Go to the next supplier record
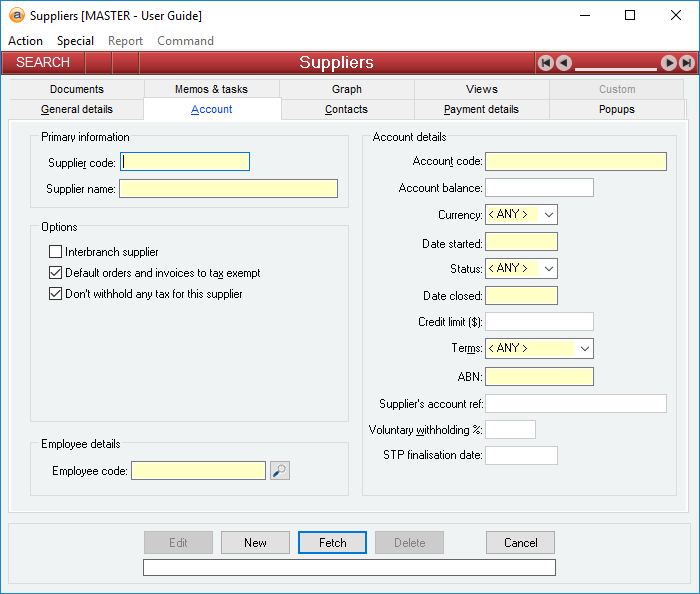Image resolution: width=700 pixels, height=594 pixels. (x=669, y=63)
